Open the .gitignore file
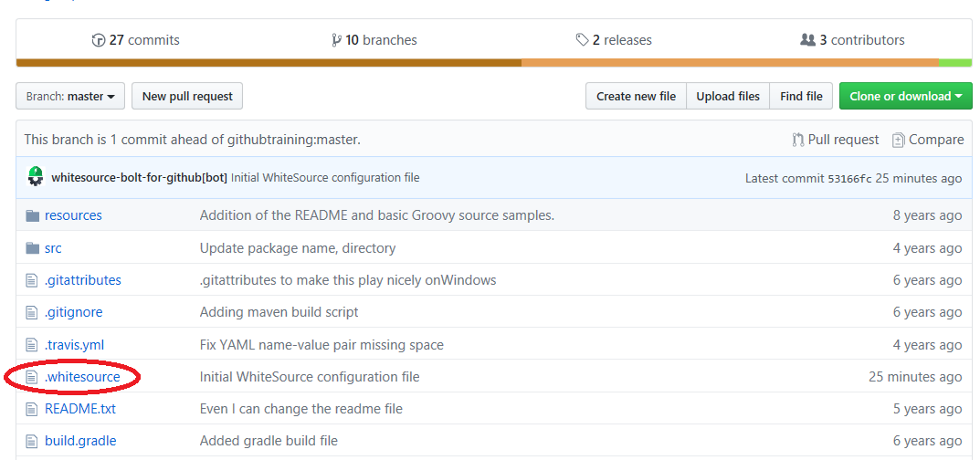The image size is (980, 460). pos(74,312)
